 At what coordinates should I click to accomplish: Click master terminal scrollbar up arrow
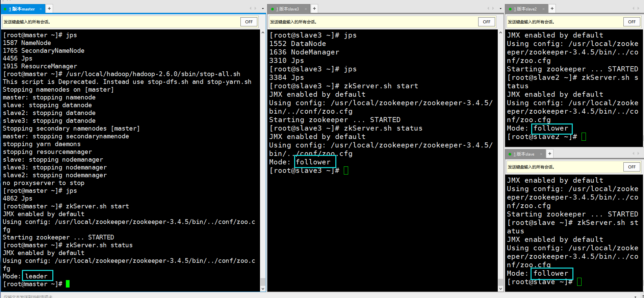(x=263, y=33)
